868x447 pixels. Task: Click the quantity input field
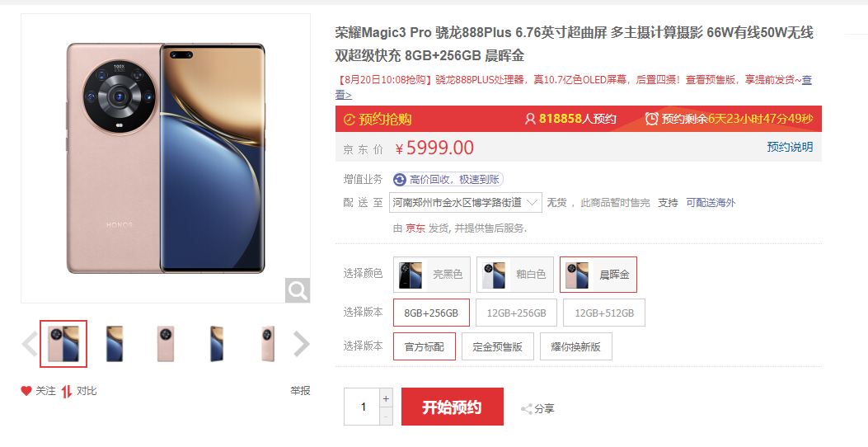(362, 407)
